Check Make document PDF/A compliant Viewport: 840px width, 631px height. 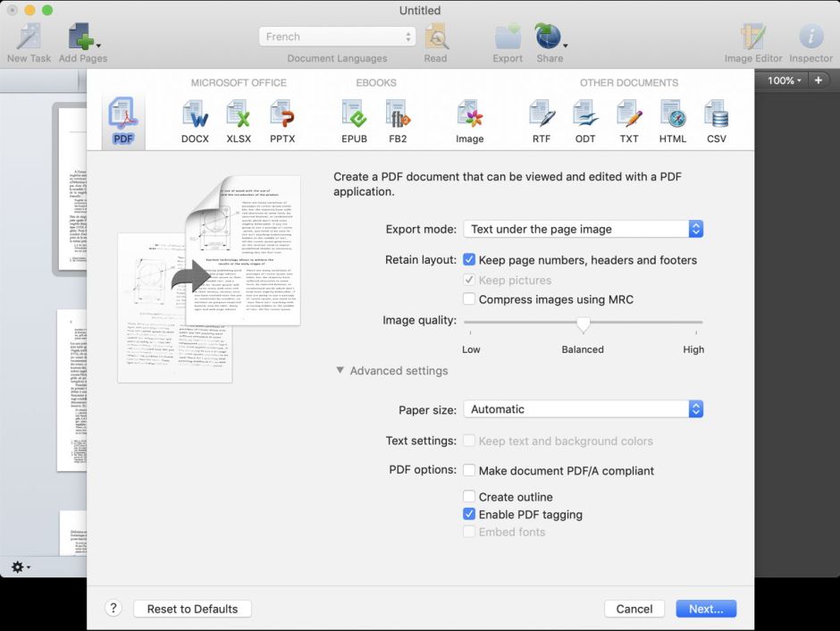coord(469,470)
